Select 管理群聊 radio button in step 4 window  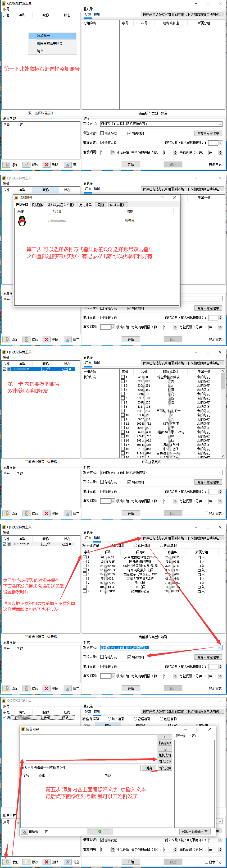(135, 545)
